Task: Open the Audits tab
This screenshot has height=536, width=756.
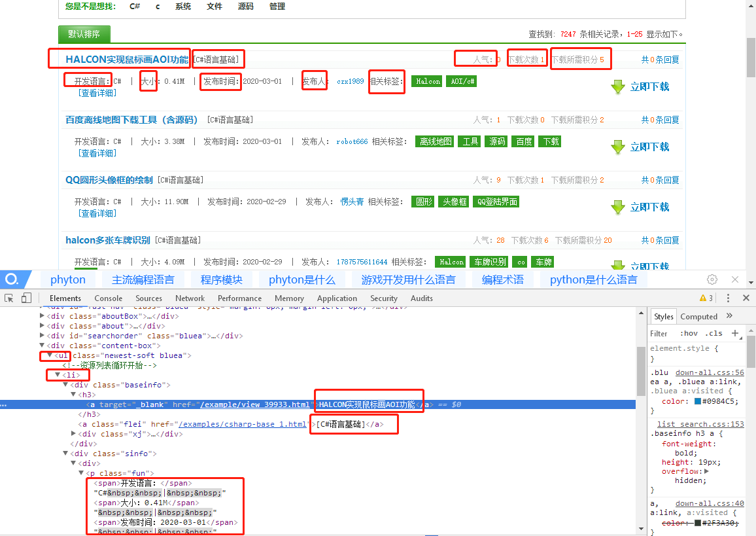Action: [421, 298]
